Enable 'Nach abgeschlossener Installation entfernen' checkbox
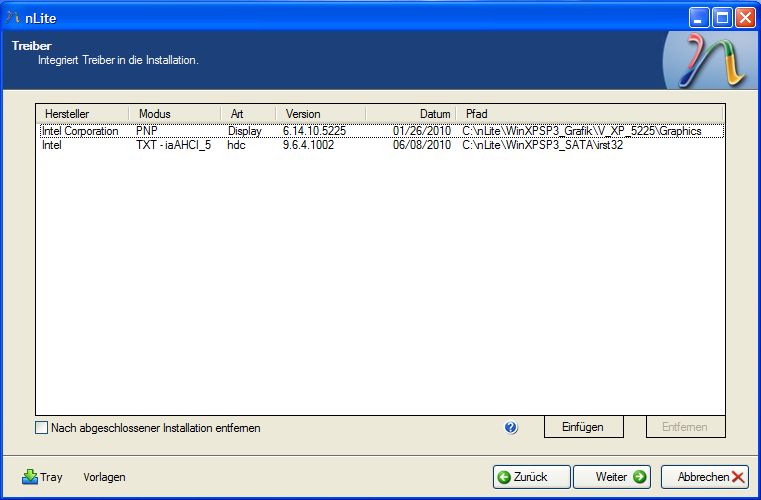The width and height of the screenshot is (761, 500). pyautogui.click(x=42, y=428)
